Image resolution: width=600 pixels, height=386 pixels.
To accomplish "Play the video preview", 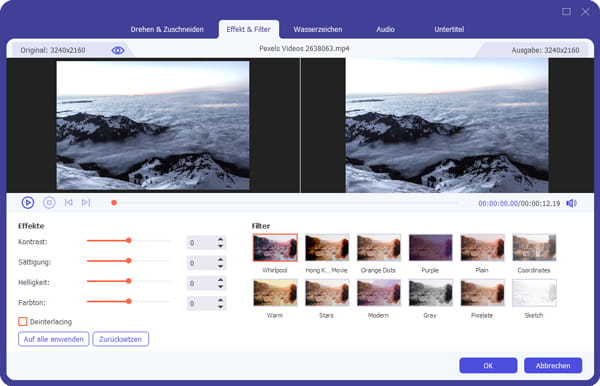I will pyautogui.click(x=28, y=202).
